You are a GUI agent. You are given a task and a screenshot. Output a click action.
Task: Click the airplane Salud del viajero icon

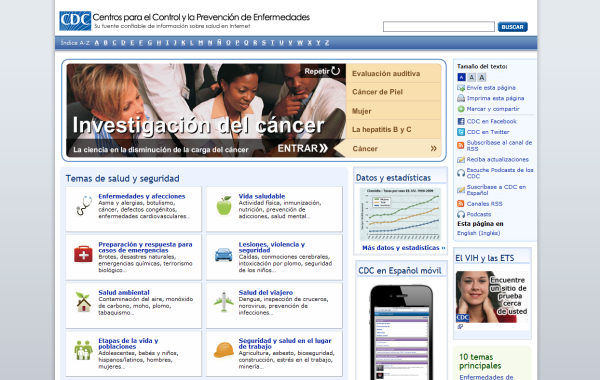tap(223, 302)
